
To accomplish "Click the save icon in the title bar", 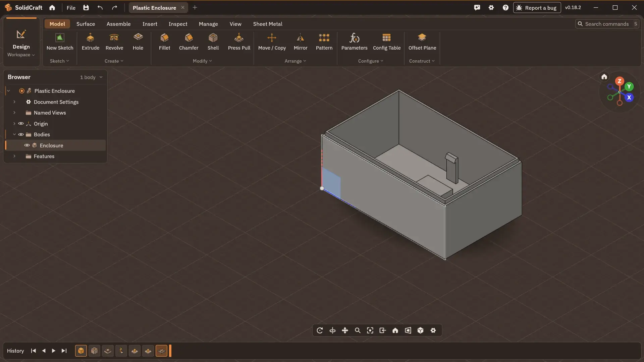I will [86, 8].
